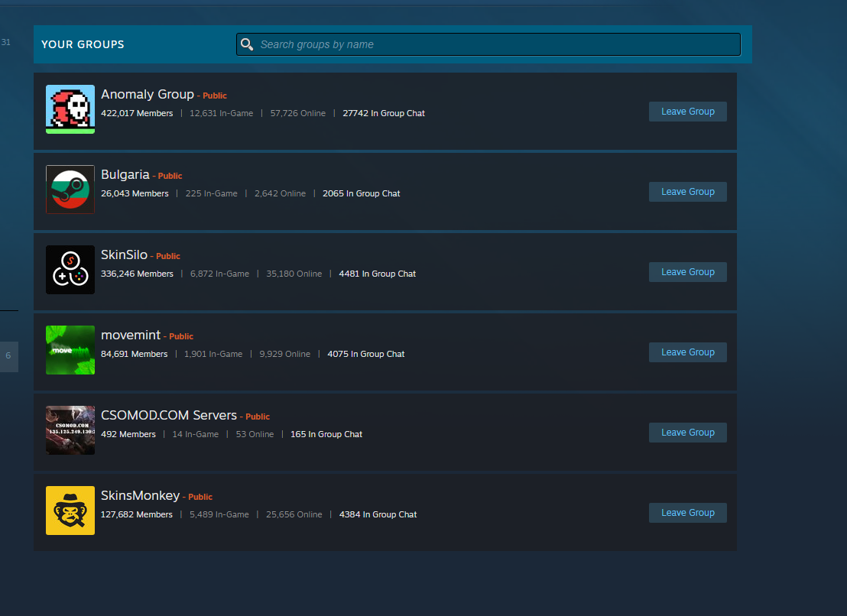Open the SkinsMonkey group name link
The width and height of the screenshot is (847, 616).
(140, 496)
